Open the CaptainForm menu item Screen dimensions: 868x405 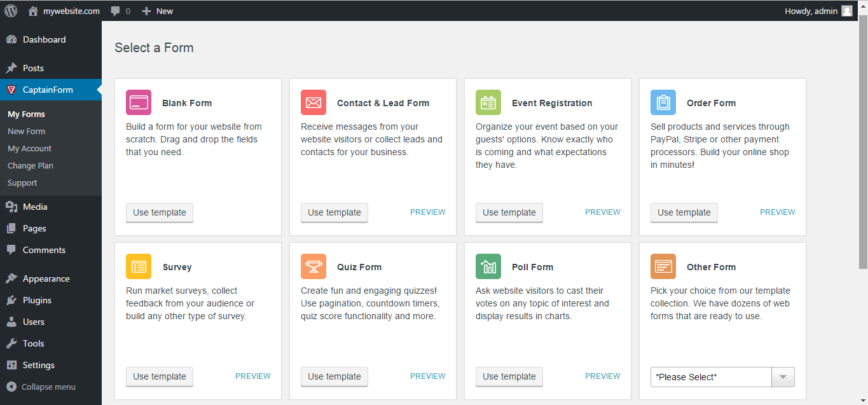point(51,90)
